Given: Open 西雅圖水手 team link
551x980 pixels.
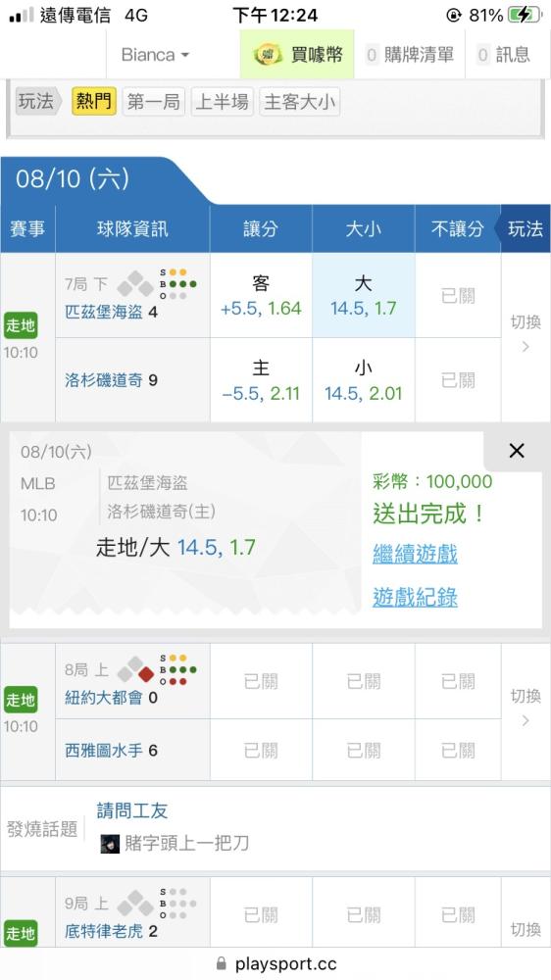Looking at the screenshot, I should tap(104, 750).
